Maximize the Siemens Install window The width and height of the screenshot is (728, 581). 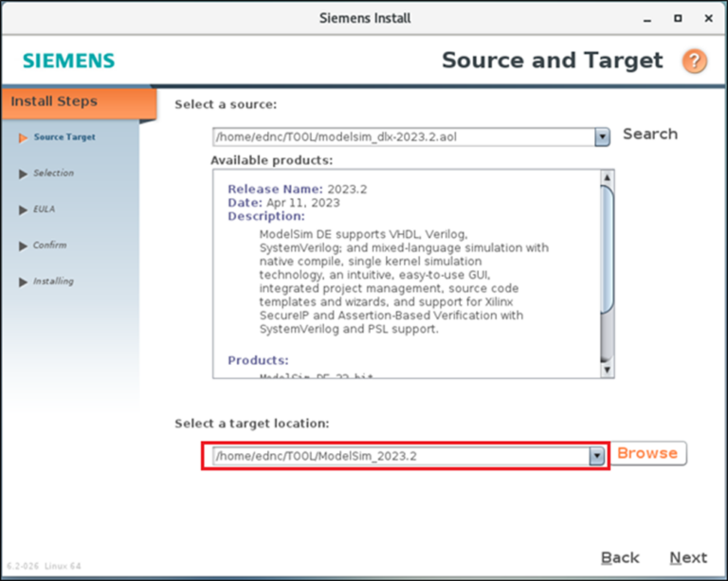pos(678,17)
